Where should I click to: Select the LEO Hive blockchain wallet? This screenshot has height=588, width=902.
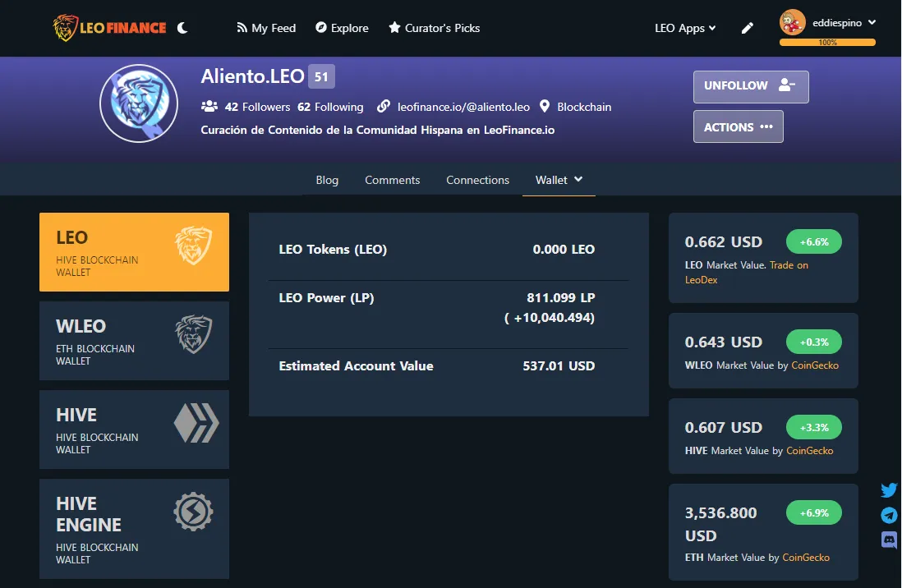pyautogui.click(x=134, y=252)
